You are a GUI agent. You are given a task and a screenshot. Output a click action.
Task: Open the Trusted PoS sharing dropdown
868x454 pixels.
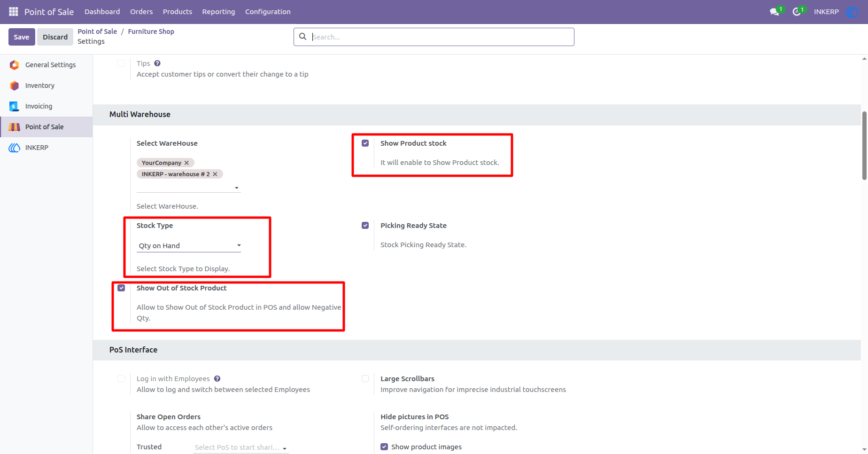click(240, 447)
